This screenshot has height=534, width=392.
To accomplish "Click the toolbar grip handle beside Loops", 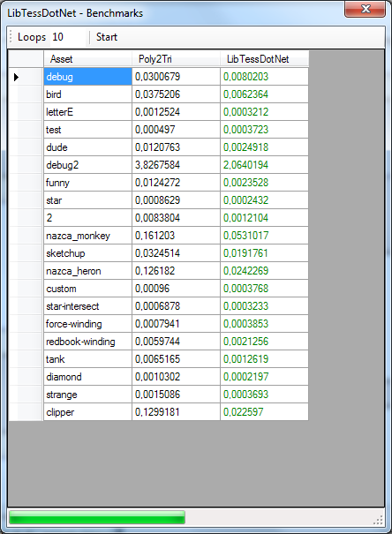I will pos(11,37).
